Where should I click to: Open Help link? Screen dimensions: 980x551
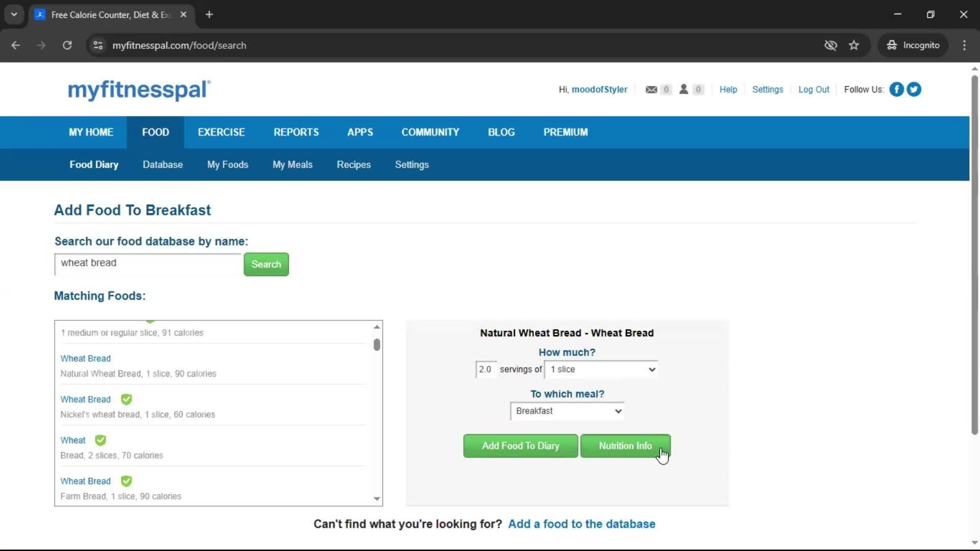point(728,89)
